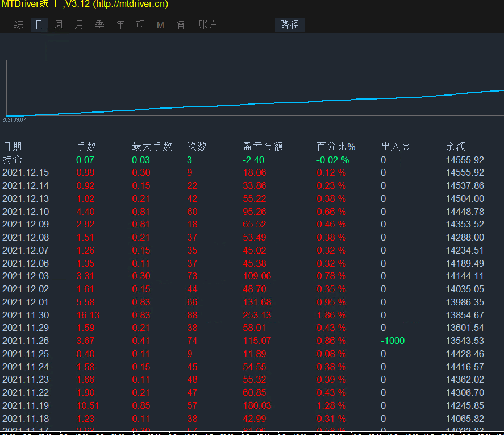Click the 0.07 position lots value
Screen dimensions: 504x435
(85, 160)
